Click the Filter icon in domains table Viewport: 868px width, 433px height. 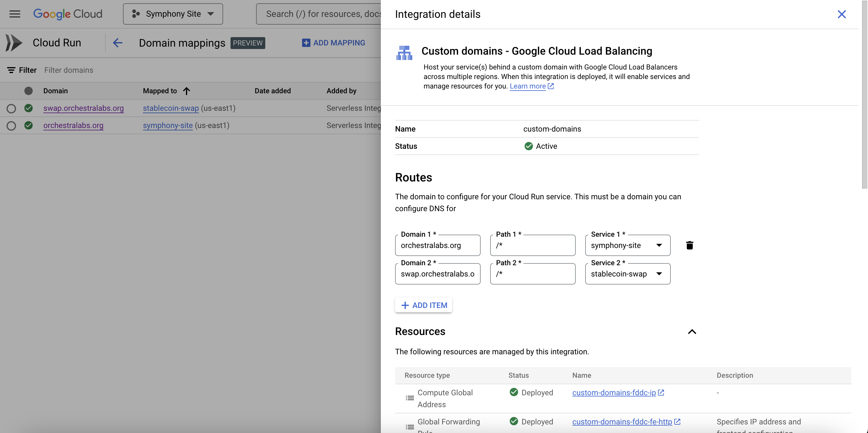11,70
